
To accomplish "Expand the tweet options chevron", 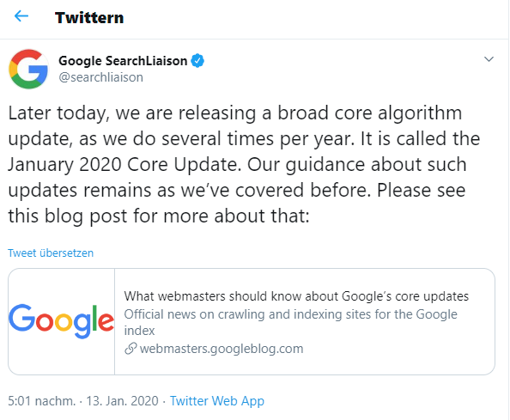I will coord(489,59).
